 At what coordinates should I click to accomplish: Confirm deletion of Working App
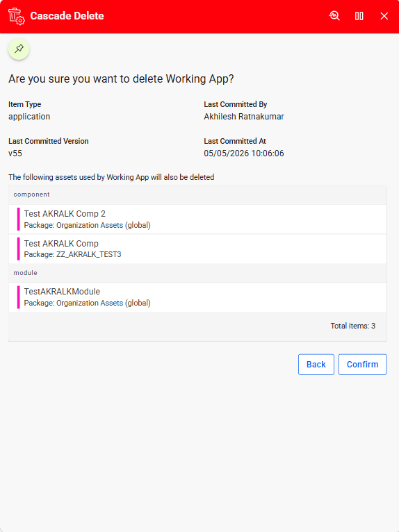362,365
